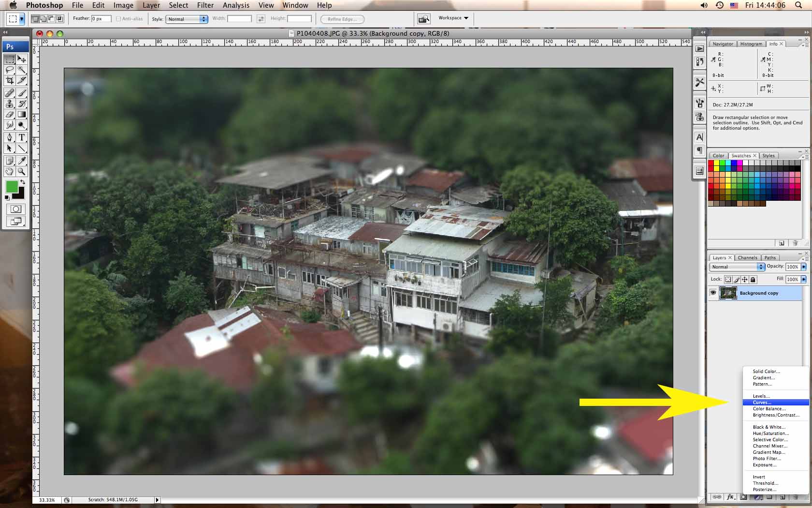This screenshot has width=812, height=508.
Task: Reset to default foreground and background colors
Action: pyautogui.click(x=7, y=197)
